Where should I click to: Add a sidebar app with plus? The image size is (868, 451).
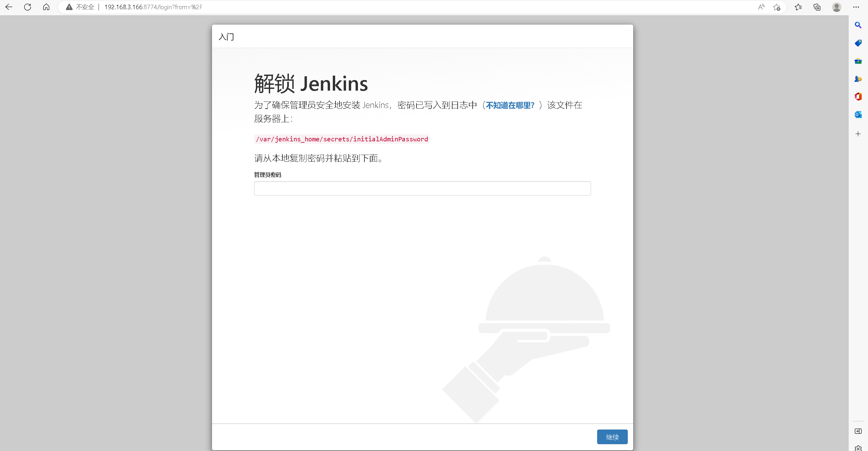858,134
